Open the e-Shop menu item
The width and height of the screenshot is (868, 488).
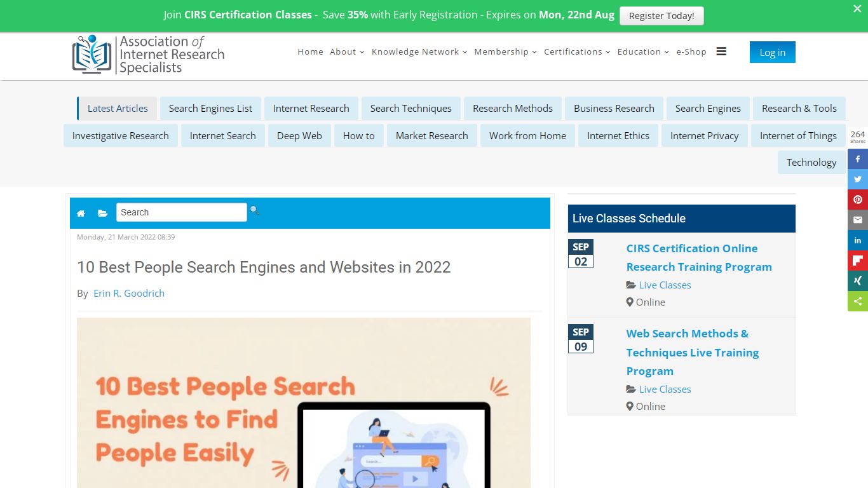pos(691,52)
